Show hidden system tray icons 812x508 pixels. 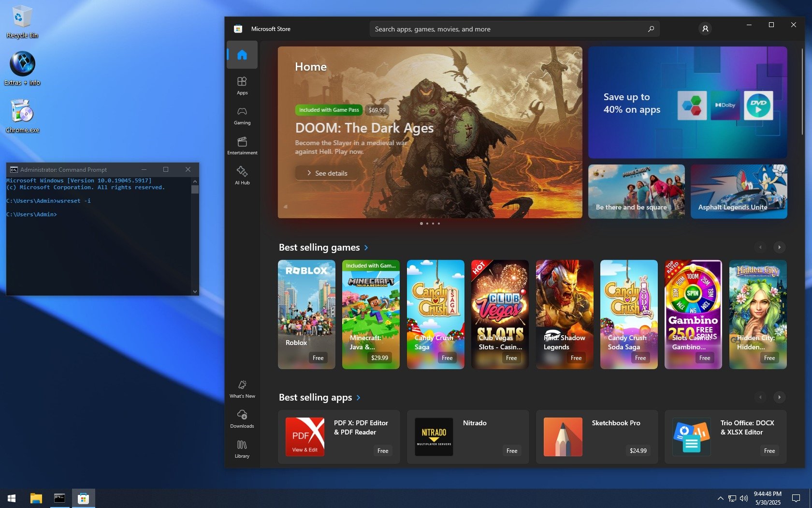(x=720, y=498)
